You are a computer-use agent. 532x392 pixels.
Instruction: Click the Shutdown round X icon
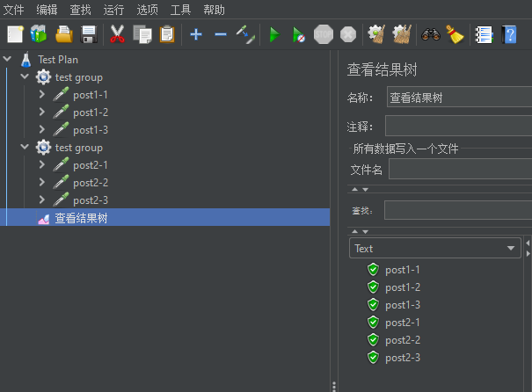tap(348, 34)
